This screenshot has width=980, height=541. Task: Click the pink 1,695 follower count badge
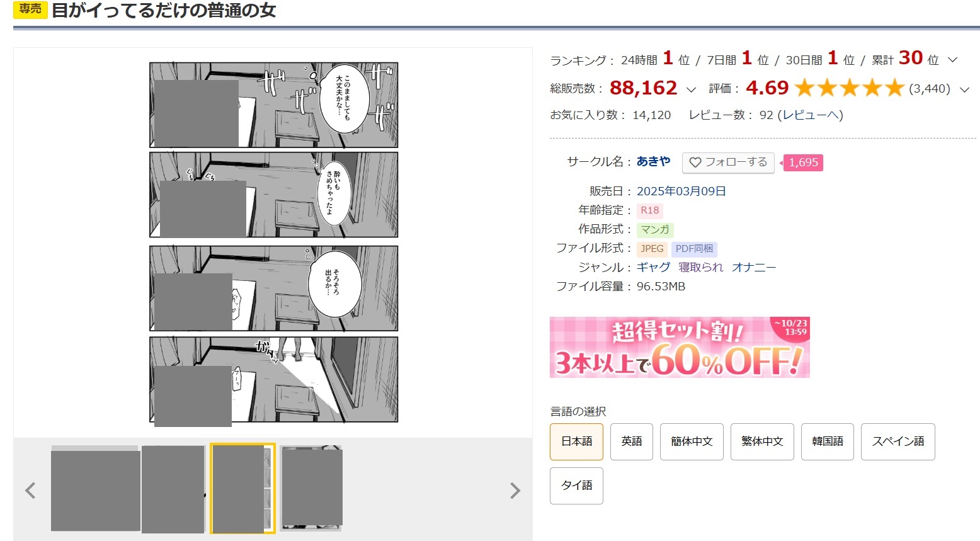803,162
